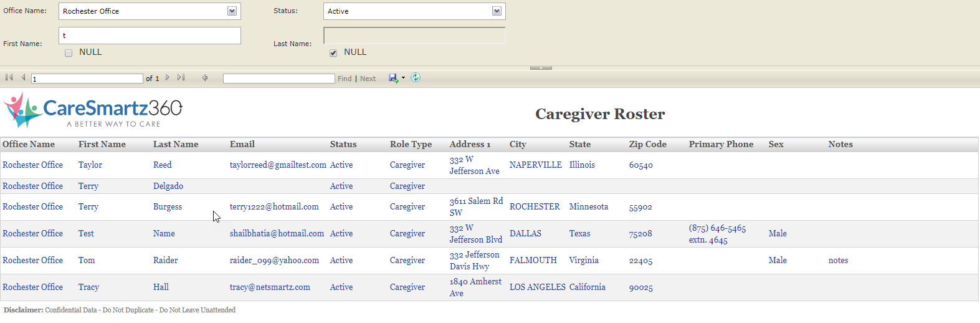
Task: Click the Status column header
Action: pyautogui.click(x=343, y=144)
